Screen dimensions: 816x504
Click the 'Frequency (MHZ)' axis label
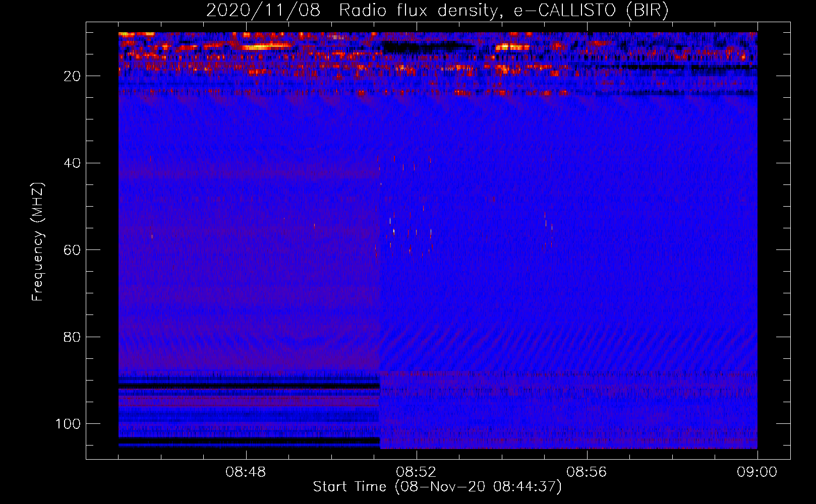click(x=38, y=242)
